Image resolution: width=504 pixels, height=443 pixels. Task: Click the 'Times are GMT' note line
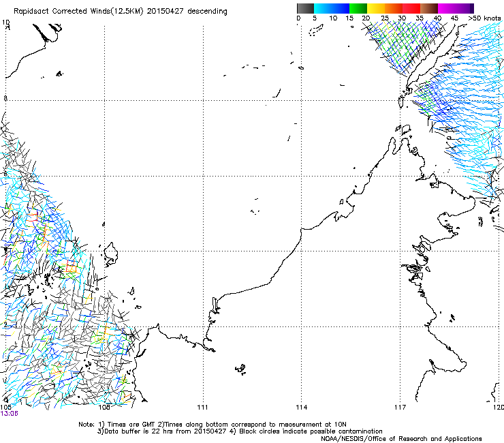pyautogui.click(x=212, y=425)
